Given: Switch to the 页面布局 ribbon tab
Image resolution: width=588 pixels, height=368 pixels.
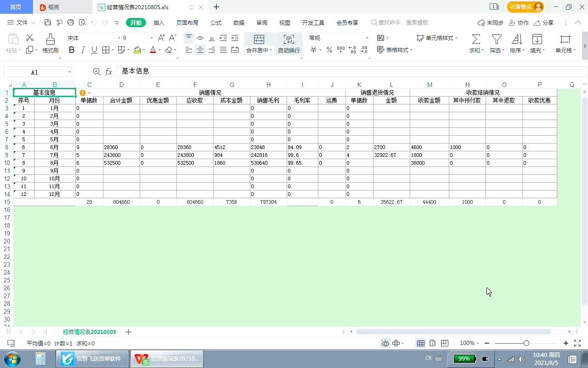Looking at the screenshot, I should pos(187,23).
